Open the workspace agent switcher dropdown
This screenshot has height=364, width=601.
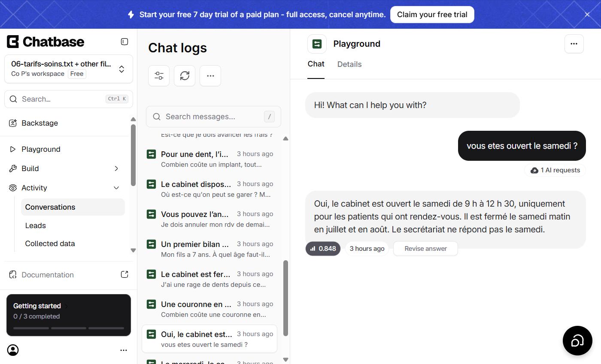(x=69, y=69)
